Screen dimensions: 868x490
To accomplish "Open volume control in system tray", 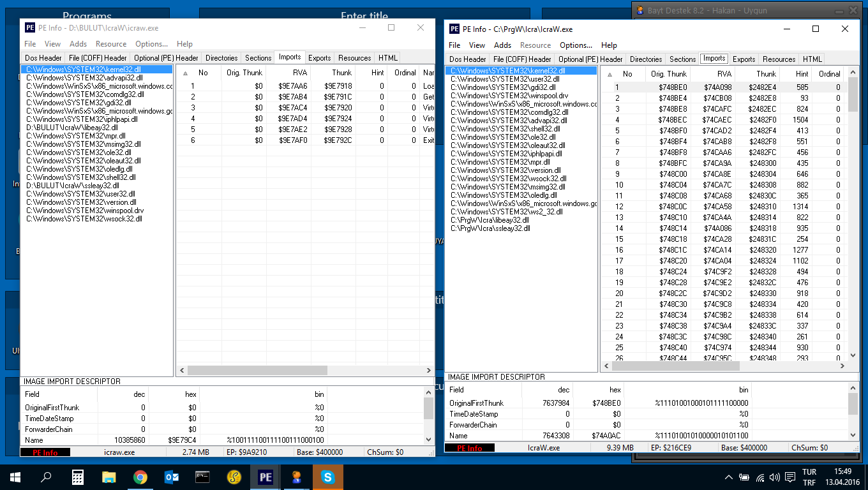I will coord(775,477).
